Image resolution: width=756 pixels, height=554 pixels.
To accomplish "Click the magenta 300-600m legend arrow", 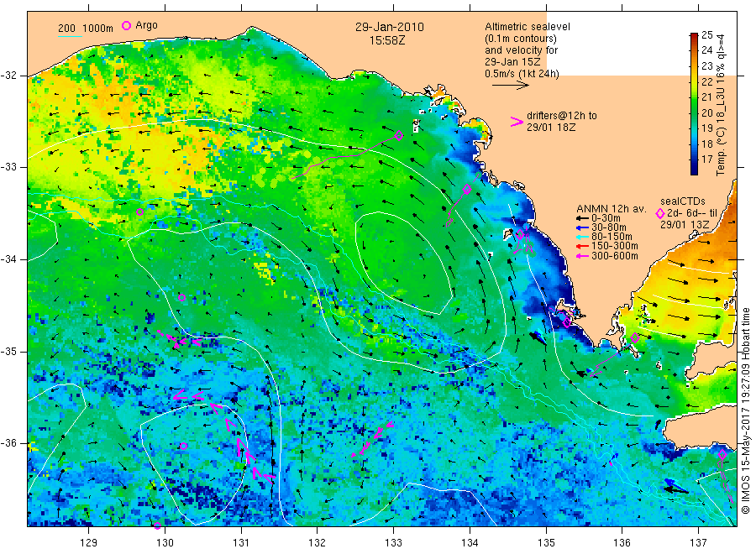I will pyautogui.click(x=582, y=256).
